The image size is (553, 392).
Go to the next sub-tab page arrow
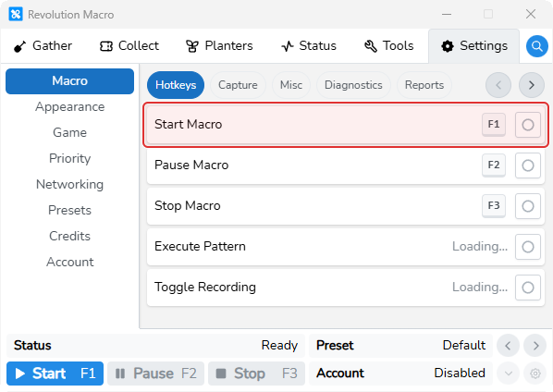532,85
